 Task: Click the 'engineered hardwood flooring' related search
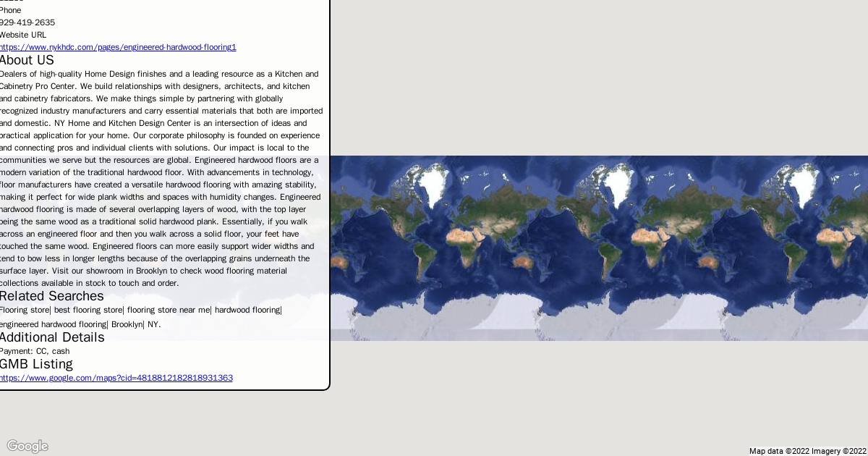pos(54,324)
